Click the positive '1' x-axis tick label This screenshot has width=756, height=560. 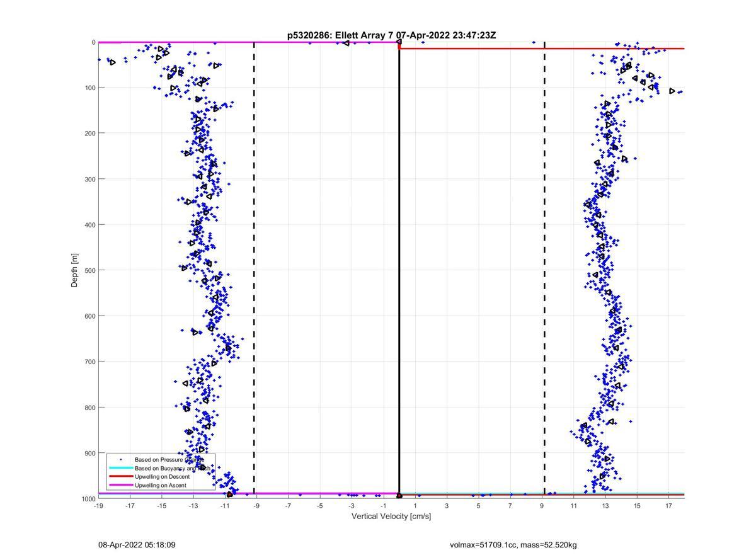click(415, 505)
